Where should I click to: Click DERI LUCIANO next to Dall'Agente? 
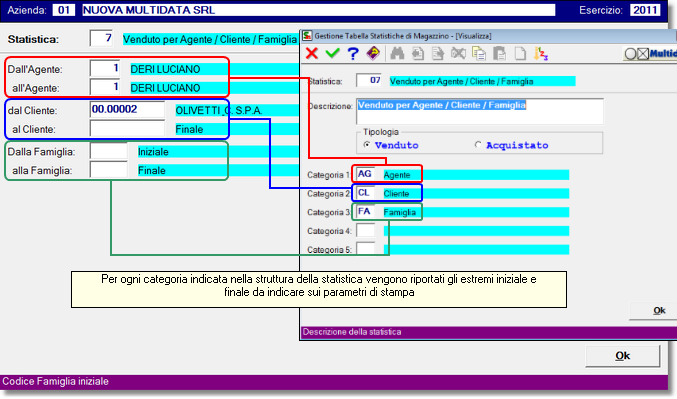(x=165, y=69)
